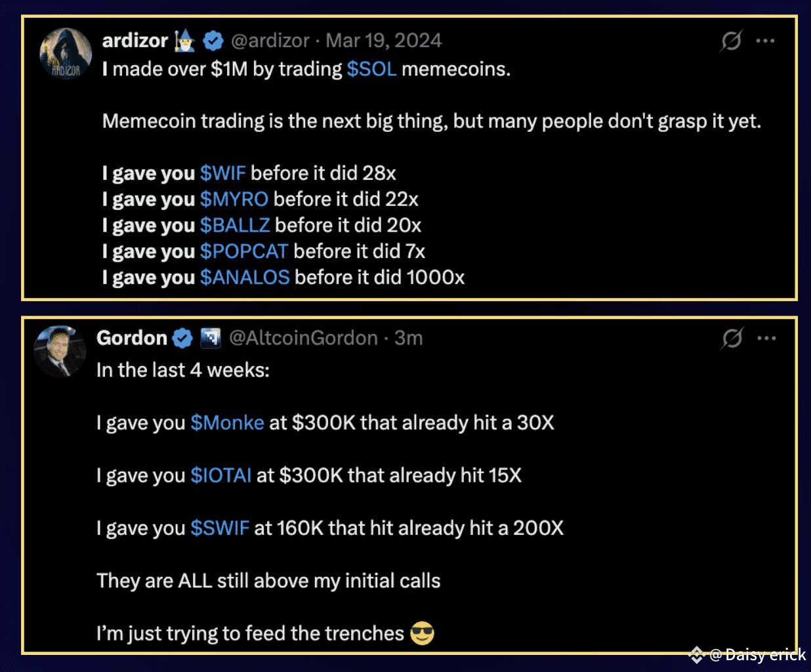Click ardizor's profile avatar
Image resolution: width=811 pixels, height=672 pixels.
click(x=64, y=52)
